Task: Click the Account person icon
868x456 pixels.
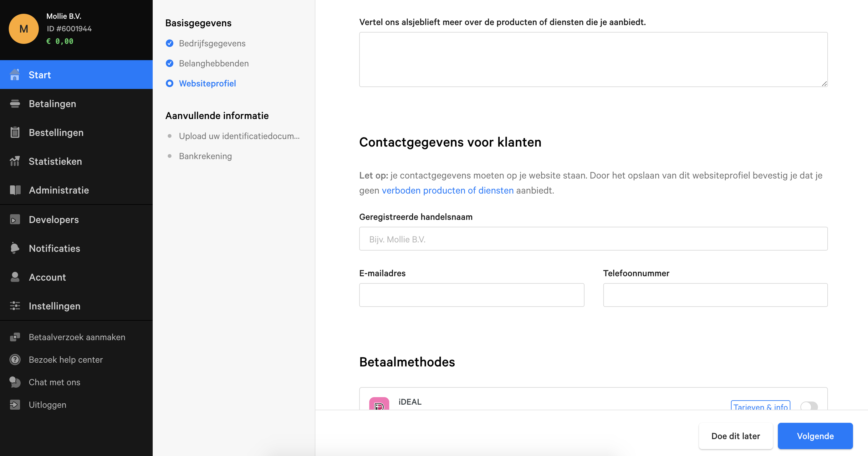Action: [15, 277]
